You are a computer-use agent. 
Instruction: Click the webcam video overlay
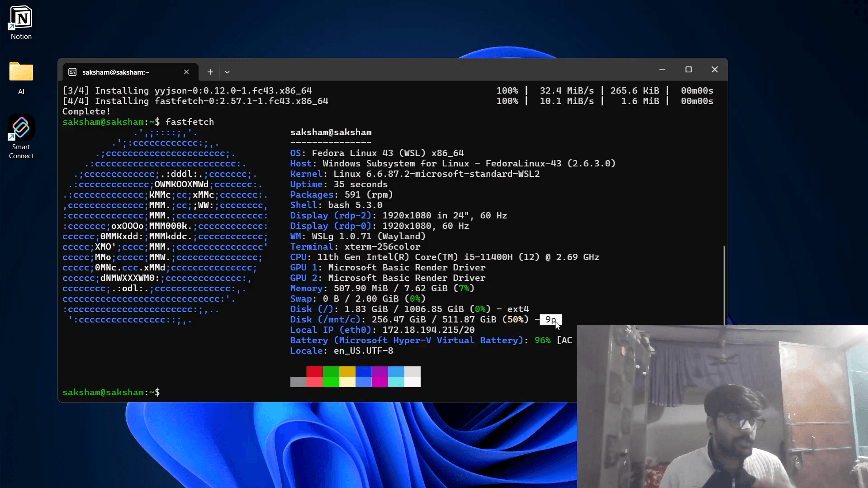coord(722,406)
